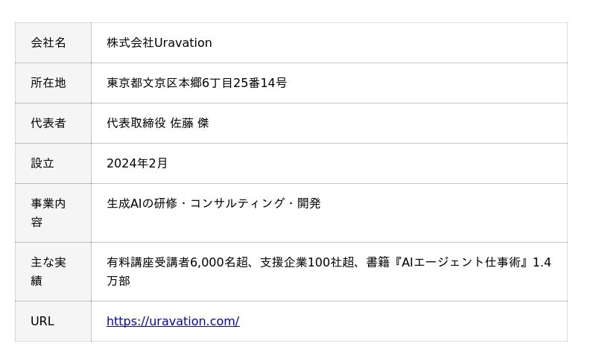Viewport: 596px width, 364px height.
Task: Click the 設立 row label
Action: [x=42, y=164]
